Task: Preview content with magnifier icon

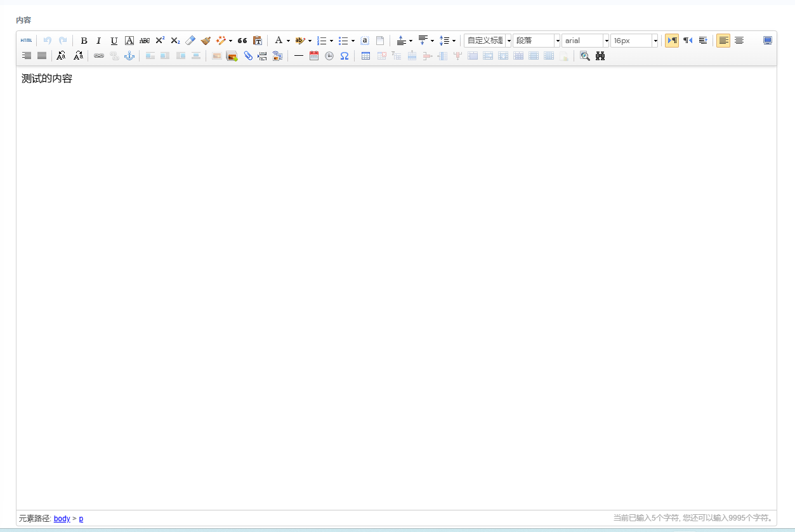Action: coord(585,56)
